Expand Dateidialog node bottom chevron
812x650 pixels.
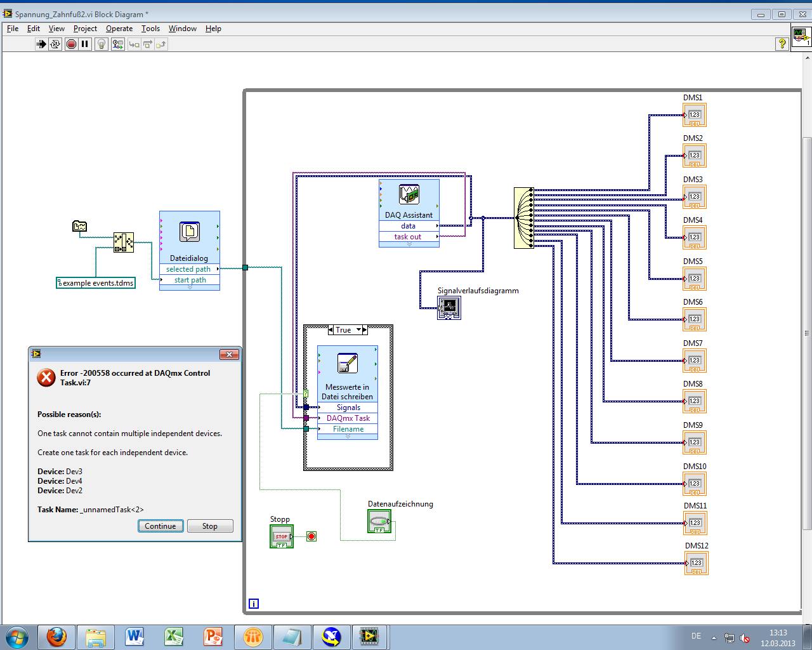190,288
